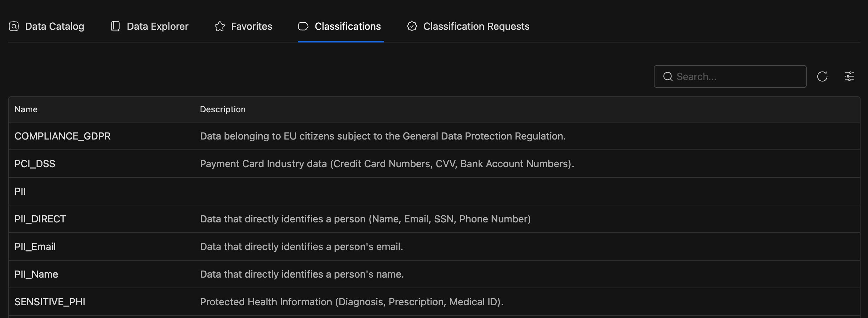The height and width of the screenshot is (318, 868).
Task: Switch to the Data Catalog tab
Action: click(x=55, y=27)
